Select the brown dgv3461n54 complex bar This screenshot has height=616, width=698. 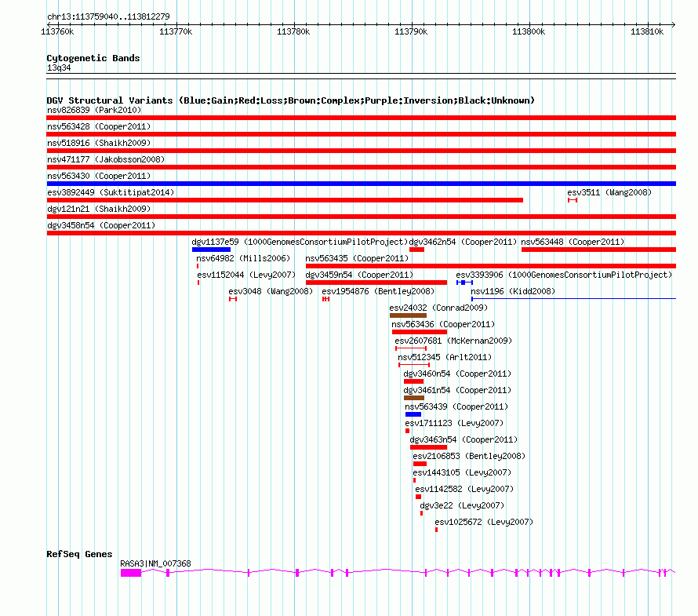pyautogui.click(x=413, y=398)
